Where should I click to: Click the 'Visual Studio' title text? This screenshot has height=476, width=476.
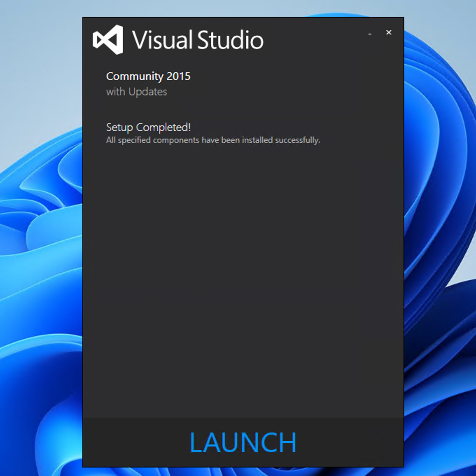pos(198,40)
